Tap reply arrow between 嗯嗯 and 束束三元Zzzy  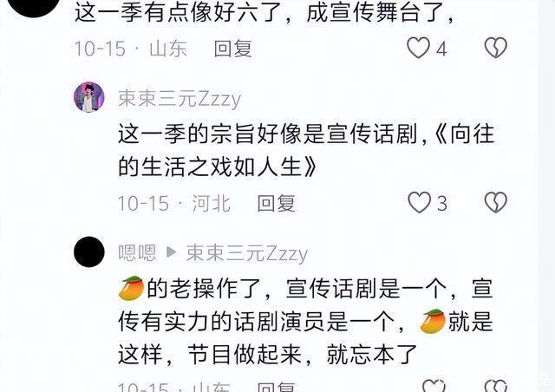[x=171, y=252]
